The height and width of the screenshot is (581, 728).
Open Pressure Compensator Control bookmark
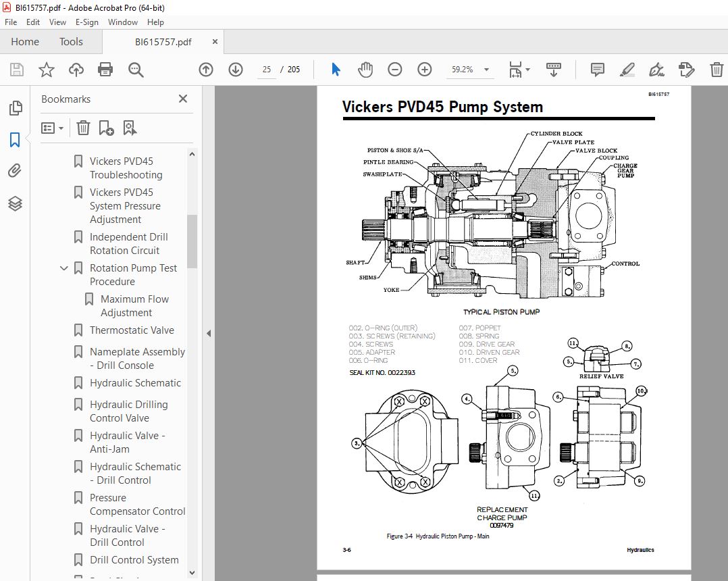click(x=138, y=505)
